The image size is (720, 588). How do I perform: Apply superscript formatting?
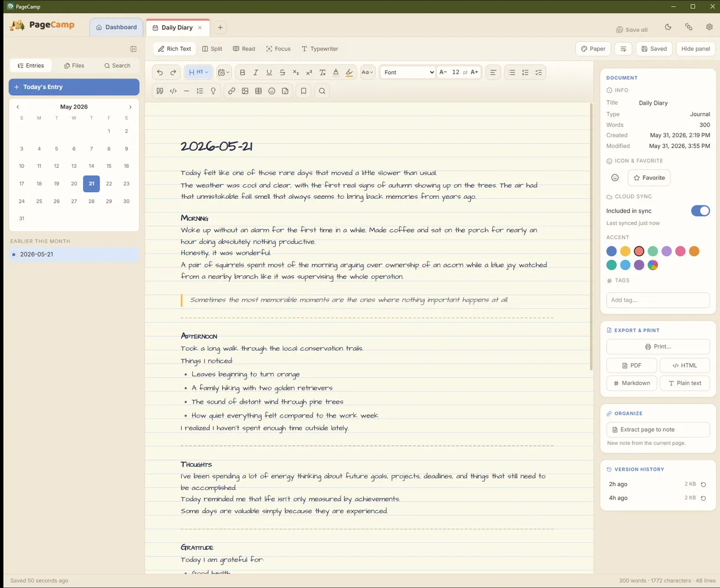[309, 73]
